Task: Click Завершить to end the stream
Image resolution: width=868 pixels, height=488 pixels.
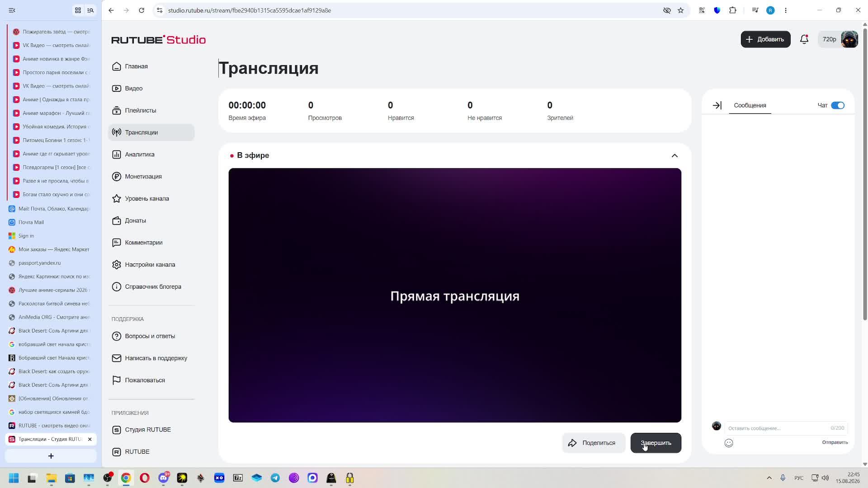Action: (x=656, y=443)
